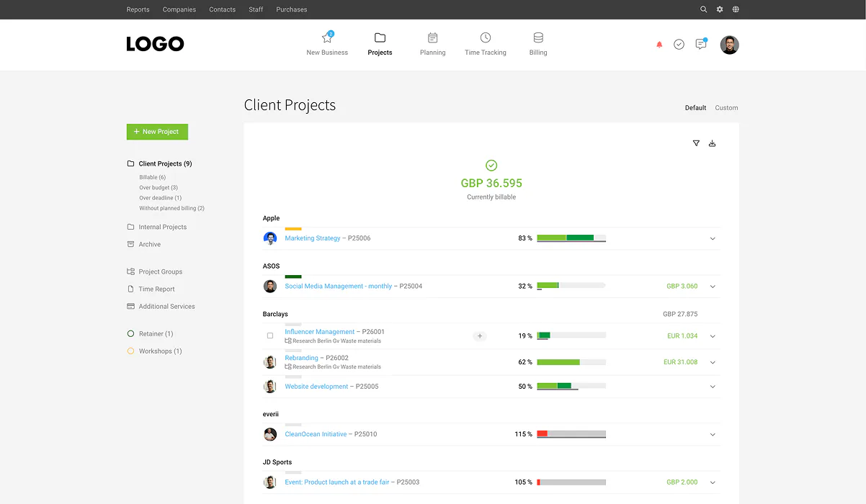Viewport: 866px width, 504px height.
Task: Open the user profile avatar
Action: (x=730, y=45)
